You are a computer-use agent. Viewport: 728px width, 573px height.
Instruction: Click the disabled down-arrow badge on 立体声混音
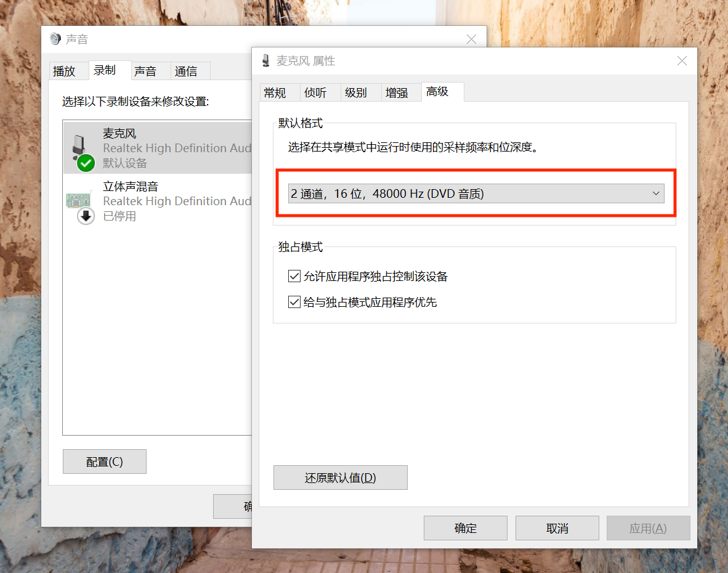click(86, 216)
